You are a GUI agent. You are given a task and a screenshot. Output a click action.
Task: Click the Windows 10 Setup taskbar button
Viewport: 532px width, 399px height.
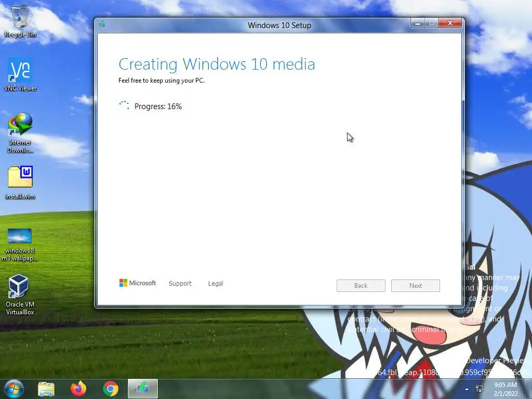click(143, 389)
